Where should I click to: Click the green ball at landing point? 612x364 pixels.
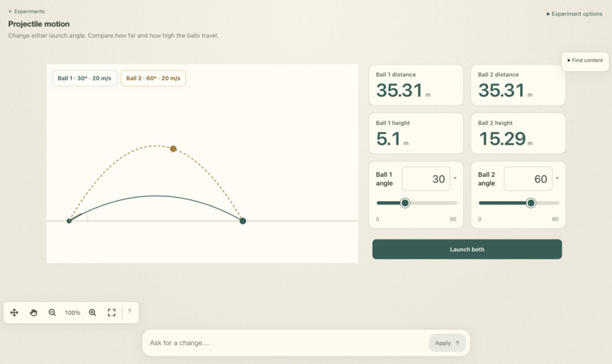(x=243, y=221)
